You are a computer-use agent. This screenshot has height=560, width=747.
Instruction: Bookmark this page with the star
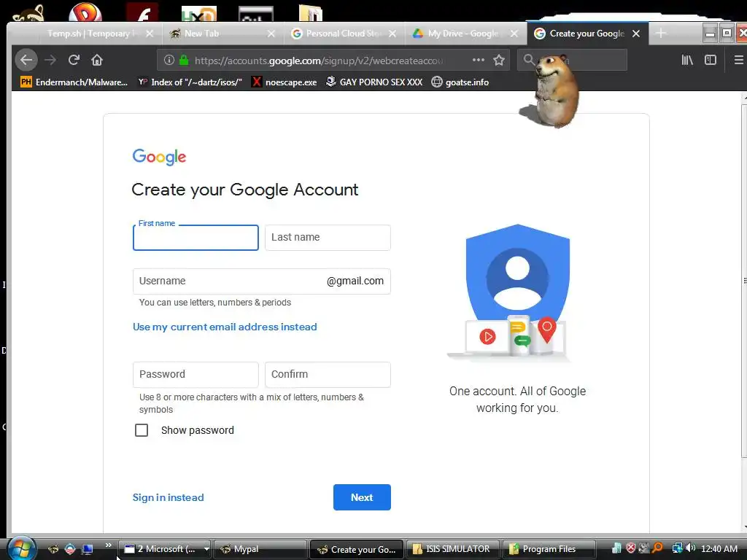click(499, 60)
